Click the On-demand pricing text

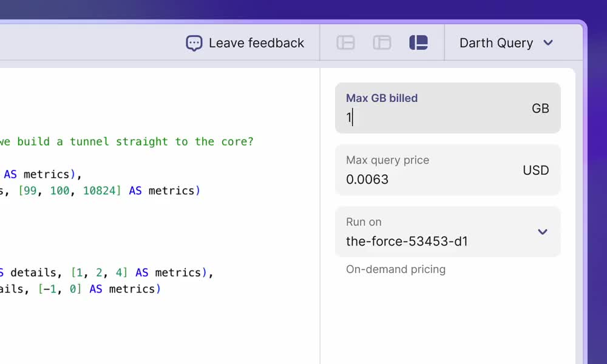396,269
